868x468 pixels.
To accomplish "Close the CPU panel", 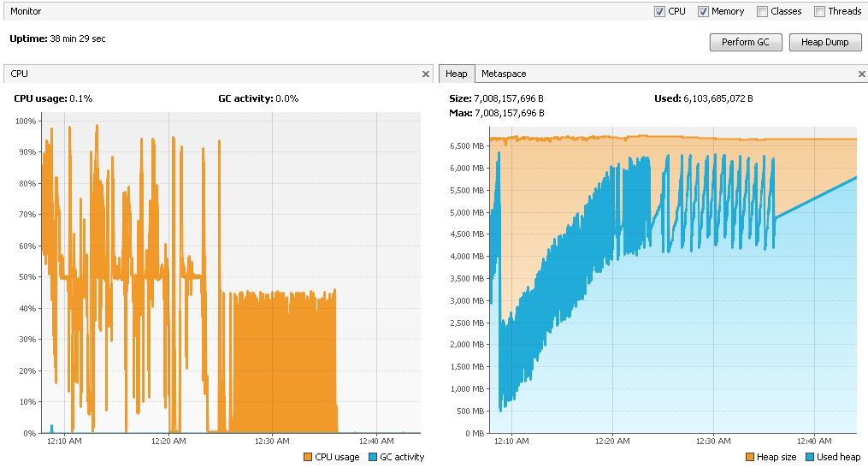I will coord(426,74).
